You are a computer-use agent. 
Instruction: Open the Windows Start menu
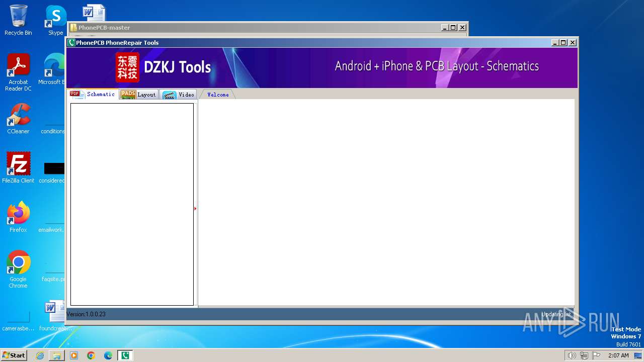point(14,355)
